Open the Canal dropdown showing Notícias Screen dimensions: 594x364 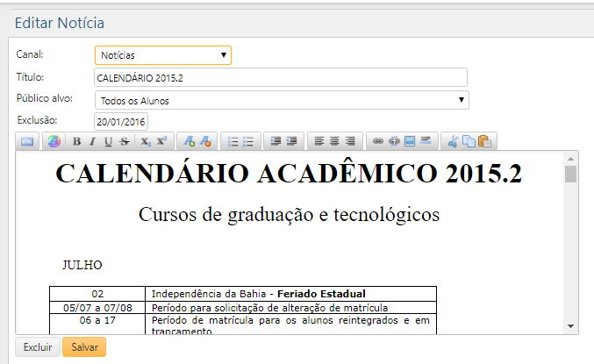[163, 55]
